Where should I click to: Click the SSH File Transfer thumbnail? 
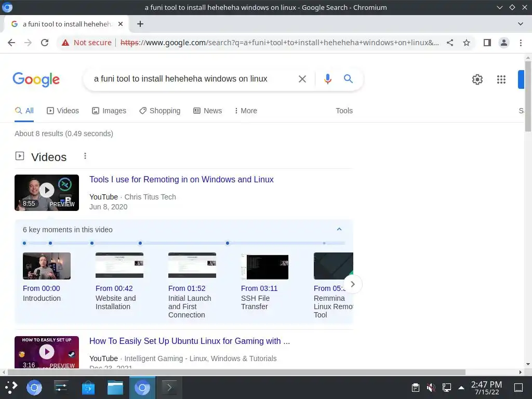(264, 267)
